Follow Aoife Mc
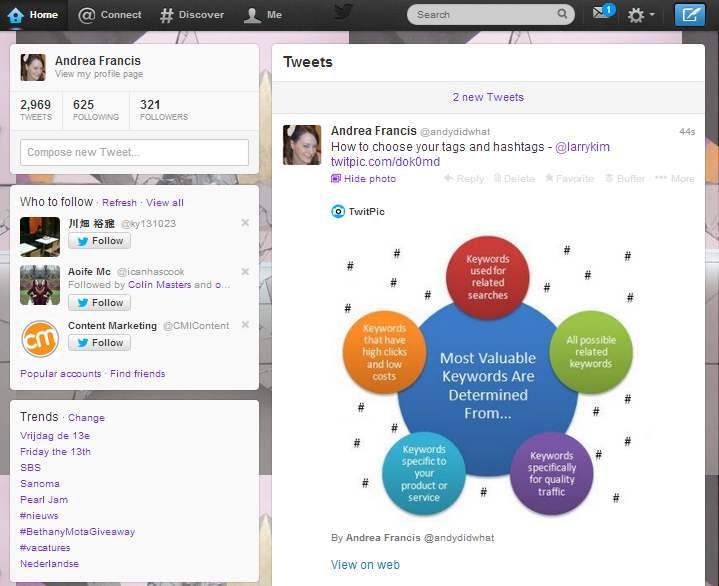This screenshot has height=586, width=719. coord(100,303)
